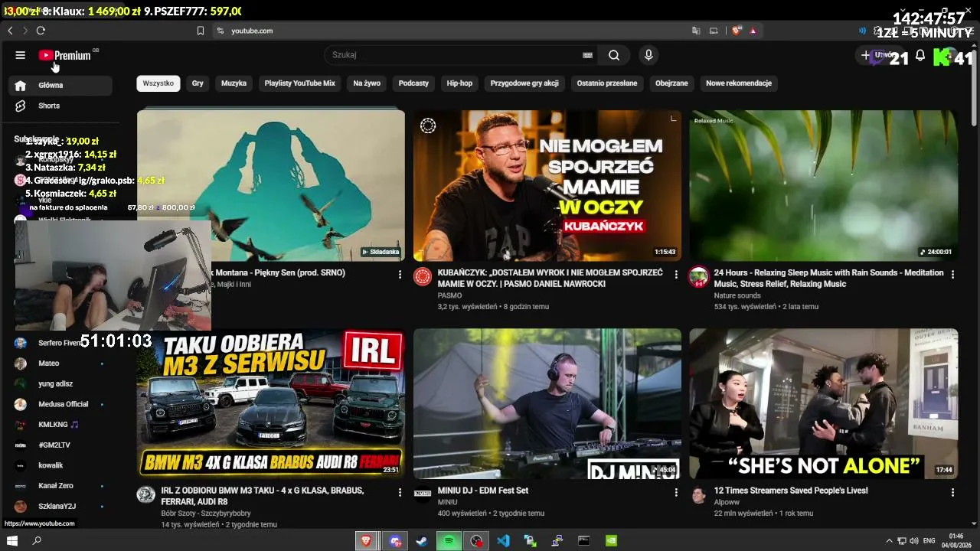The image size is (980, 551).
Task: Open Visual Studio Code from the taskbar
Action: tap(503, 541)
